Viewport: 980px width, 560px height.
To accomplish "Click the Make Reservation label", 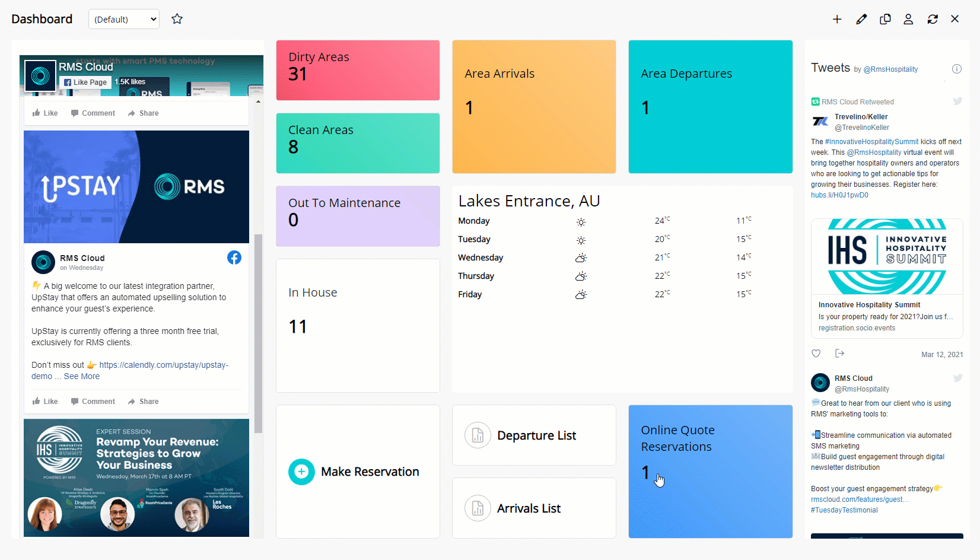I will [370, 472].
